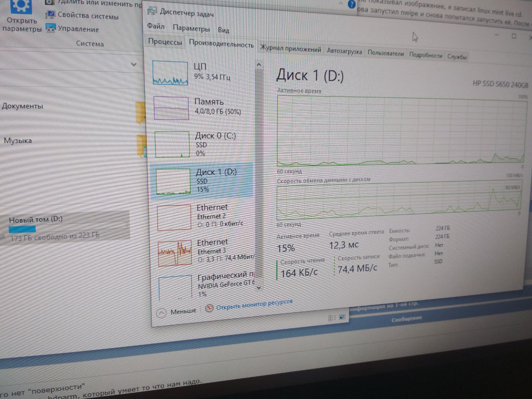The image size is (532, 399).
Task: Click the Системный диск Нет value
Action: [x=439, y=245]
